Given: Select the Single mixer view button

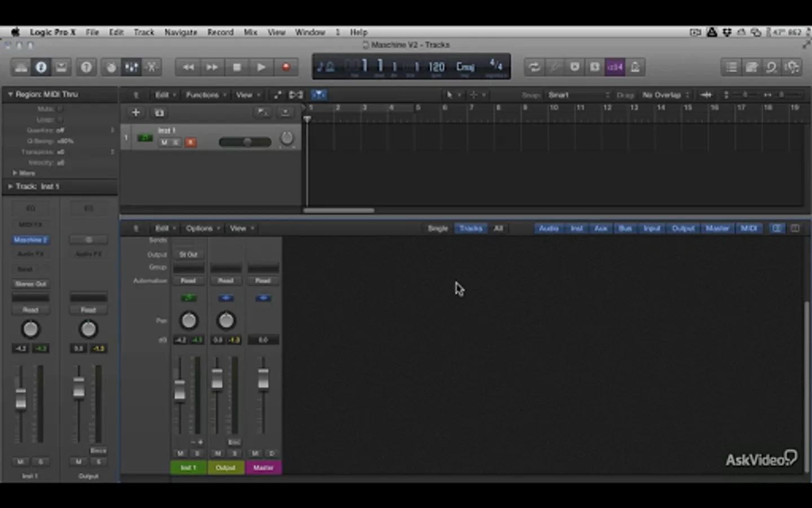Looking at the screenshot, I should tap(438, 228).
